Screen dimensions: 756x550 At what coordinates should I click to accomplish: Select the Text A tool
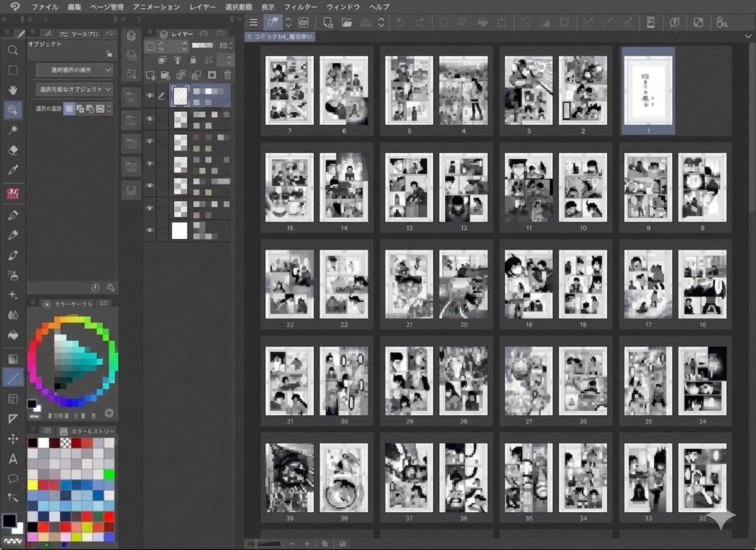(x=13, y=459)
